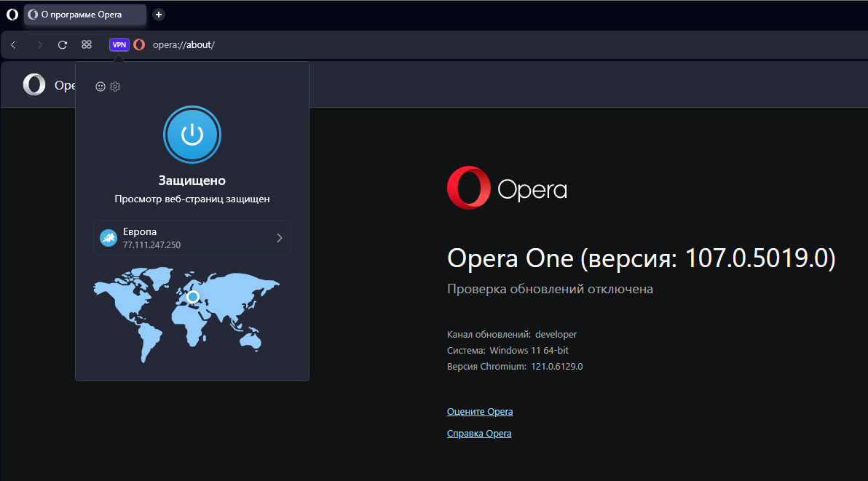Click the 'Просмотр веб-страниц защищен' text
The width and height of the screenshot is (868, 481).
tap(192, 199)
